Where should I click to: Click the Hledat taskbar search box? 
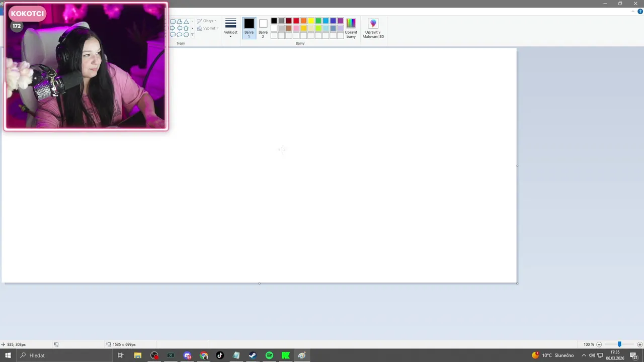(65, 355)
